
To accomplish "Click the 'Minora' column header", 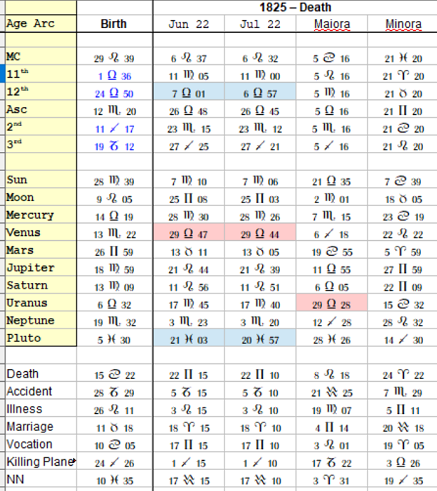I will pos(403,24).
